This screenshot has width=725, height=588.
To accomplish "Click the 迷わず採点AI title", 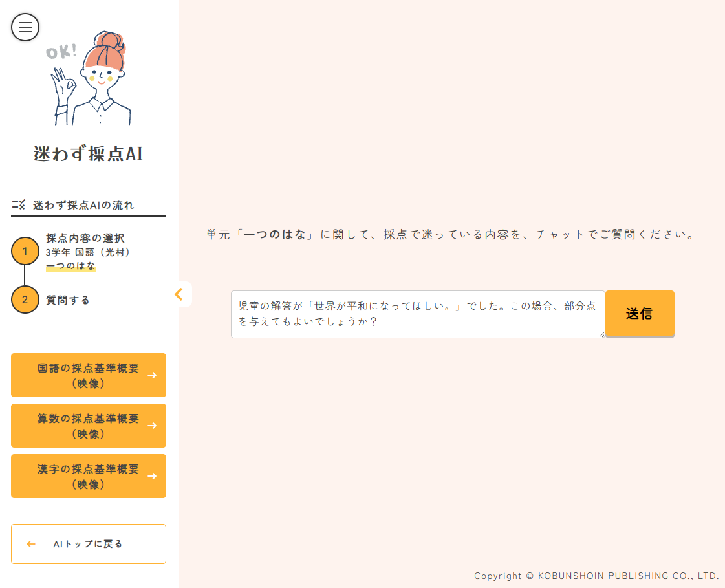I will [89, 154].
